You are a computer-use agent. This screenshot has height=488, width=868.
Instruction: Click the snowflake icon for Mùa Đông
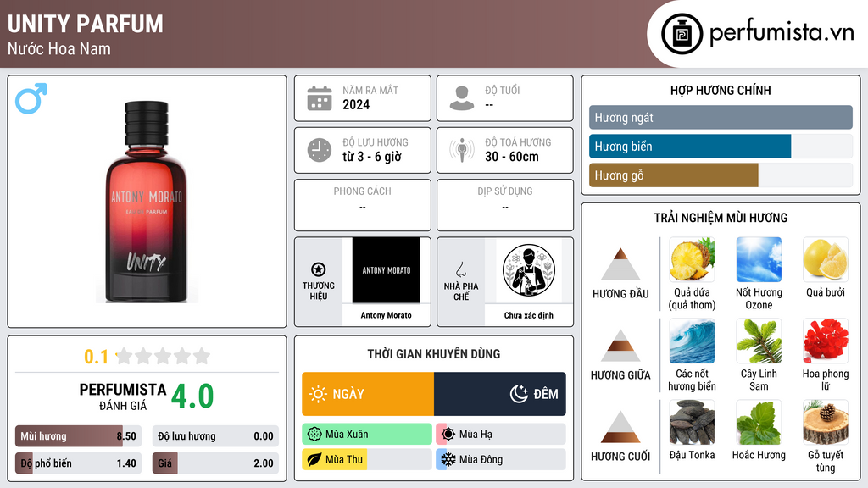tap(448, 459)
